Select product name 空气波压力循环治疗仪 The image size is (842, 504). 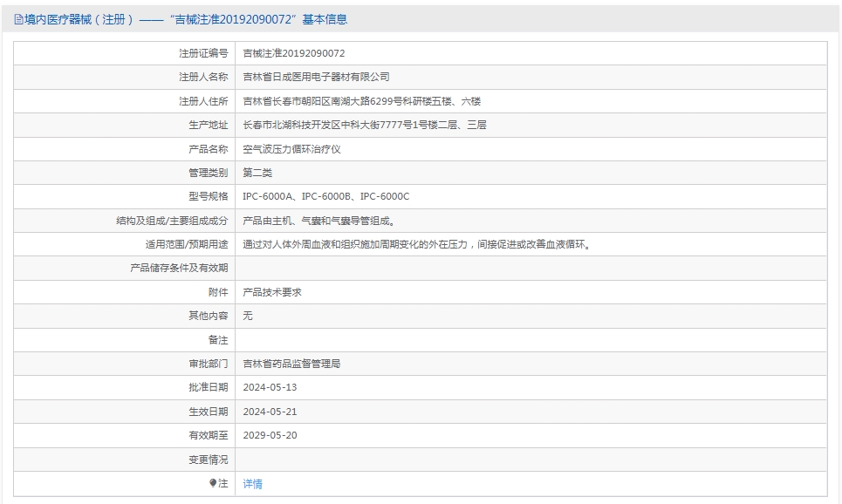click(x=291, y=149)
